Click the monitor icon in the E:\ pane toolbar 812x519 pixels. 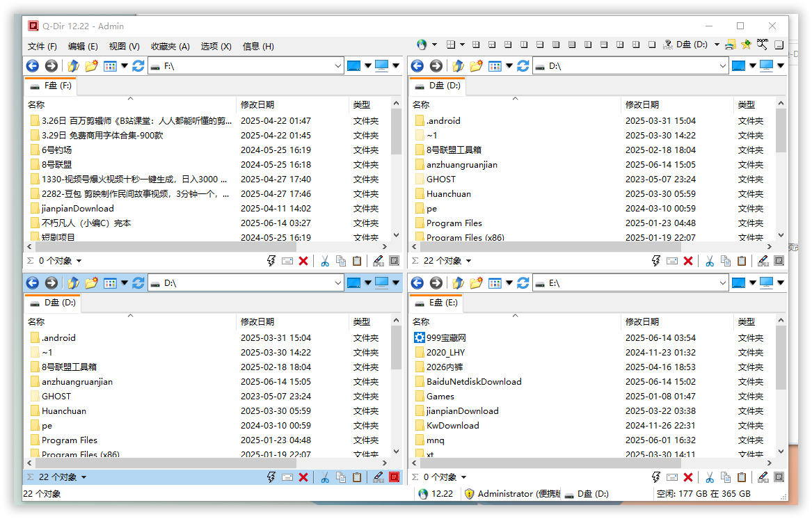[x=767, y=283]
